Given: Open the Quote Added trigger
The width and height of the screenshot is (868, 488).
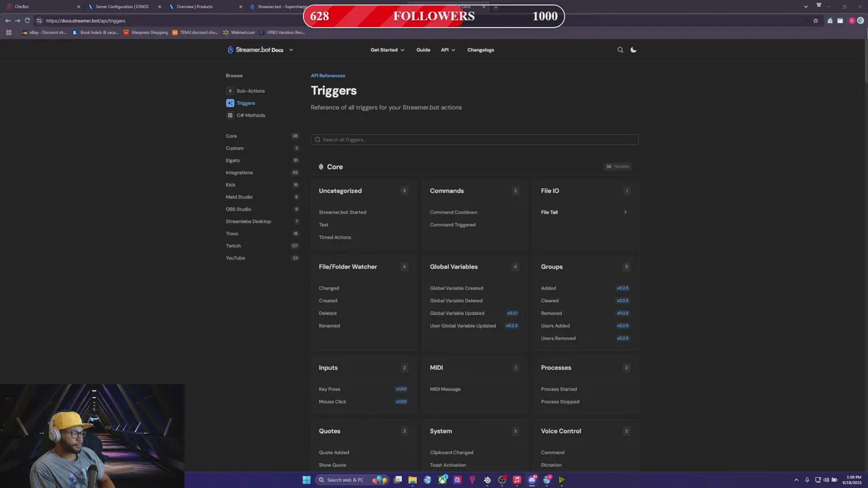Looking at the screenshot, I should click(x=334, y=452).
